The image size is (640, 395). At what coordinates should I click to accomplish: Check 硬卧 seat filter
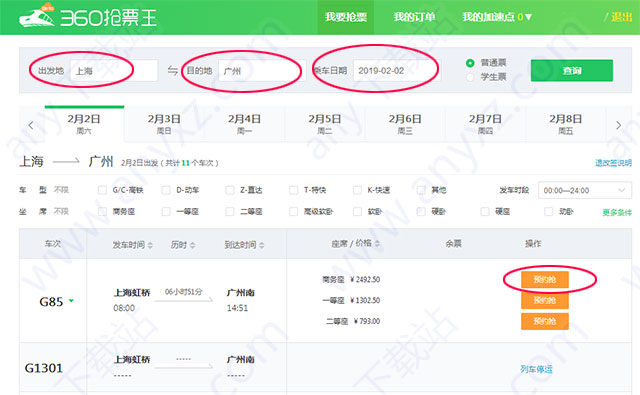click(421, 211)
